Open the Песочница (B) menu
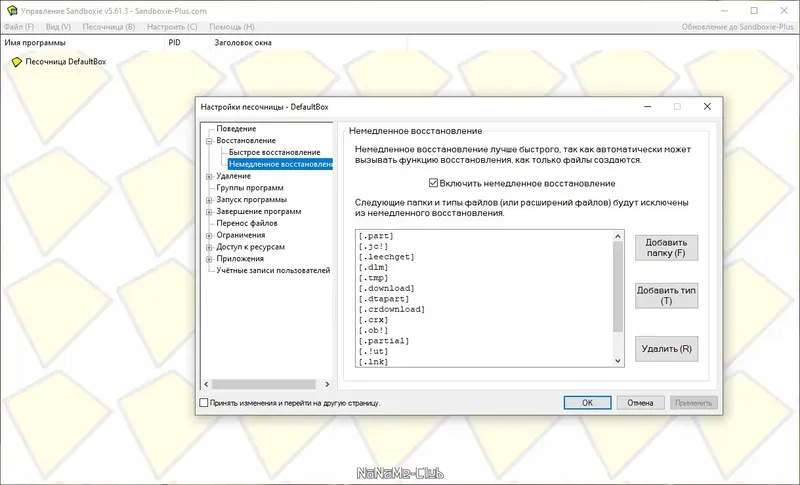Screen dimensions: 800x485 tap(109, 27)
